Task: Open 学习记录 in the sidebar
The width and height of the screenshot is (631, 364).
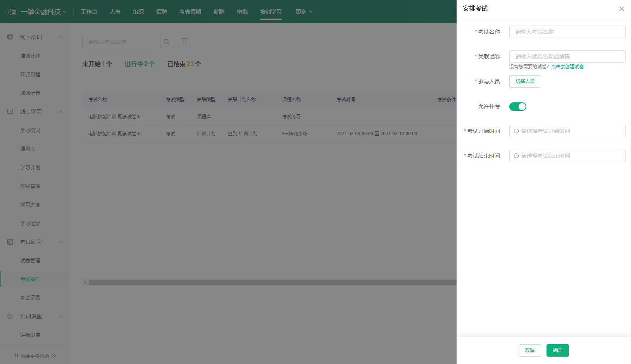Action: coord(30,223)
